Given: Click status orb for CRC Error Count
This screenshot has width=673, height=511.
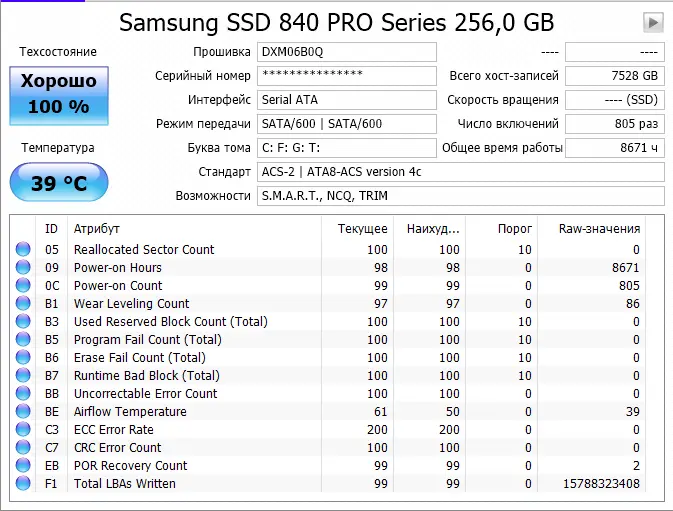Looking at the screenshot, I should [x=23, y=448].
